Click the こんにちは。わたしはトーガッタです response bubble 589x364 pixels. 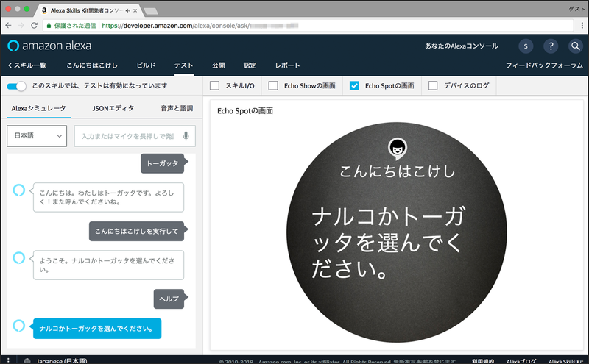click(108, 197)
